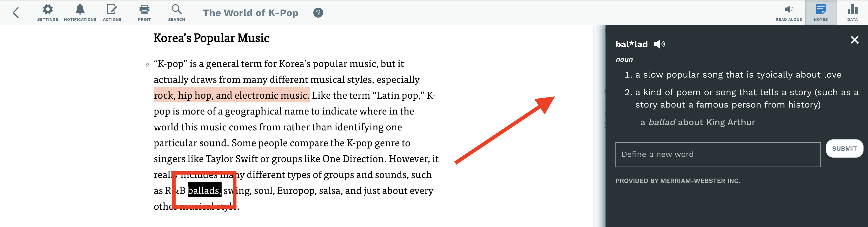Open the Search magnifier tool
868x227 pixels.
pyautogui.click(x=176, y=13)
